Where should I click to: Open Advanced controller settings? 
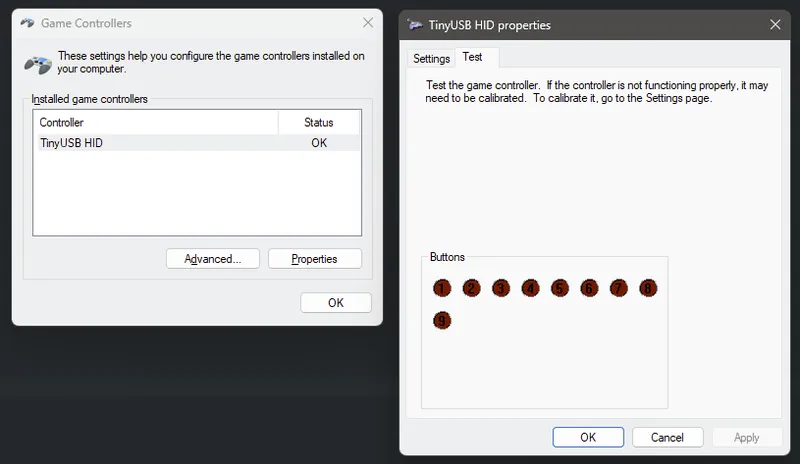click(x=212, y=259)
